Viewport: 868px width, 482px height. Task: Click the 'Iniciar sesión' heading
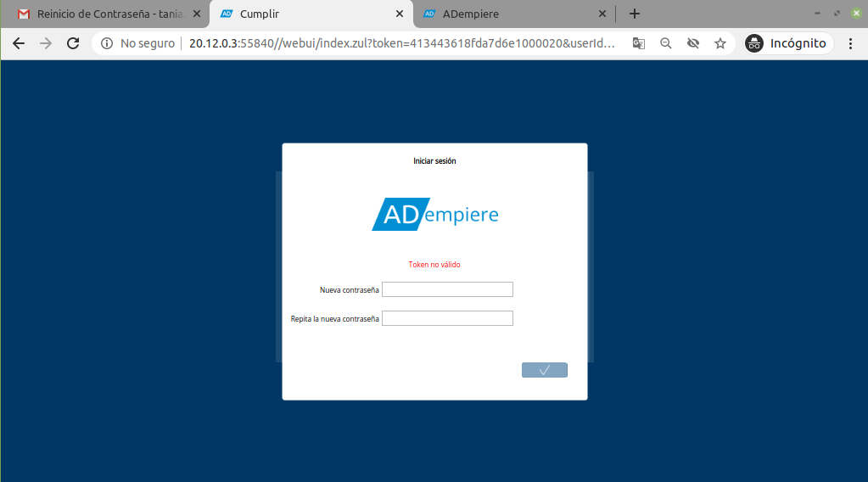(x=434, y=161)
